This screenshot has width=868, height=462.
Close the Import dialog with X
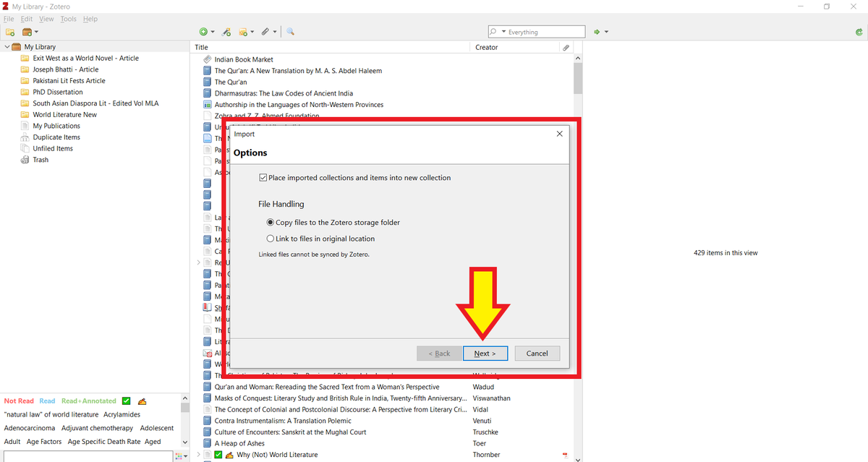point(559,134)
